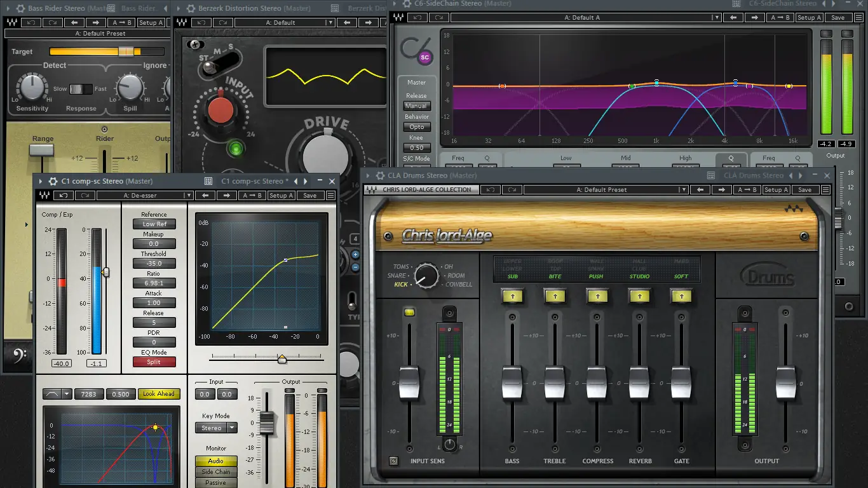Open the C1 comp-sc hamburger menu icon
Screen dimensions: 868x488
point(330,196)
